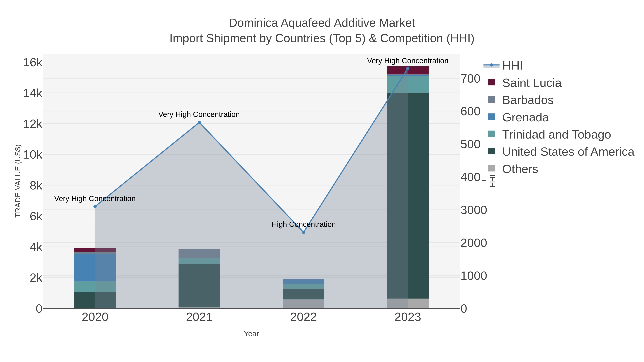Click the chart title 'Dominica Aquafeed Additive Market'
Screen dimensions: 644x362
(322, 23)
